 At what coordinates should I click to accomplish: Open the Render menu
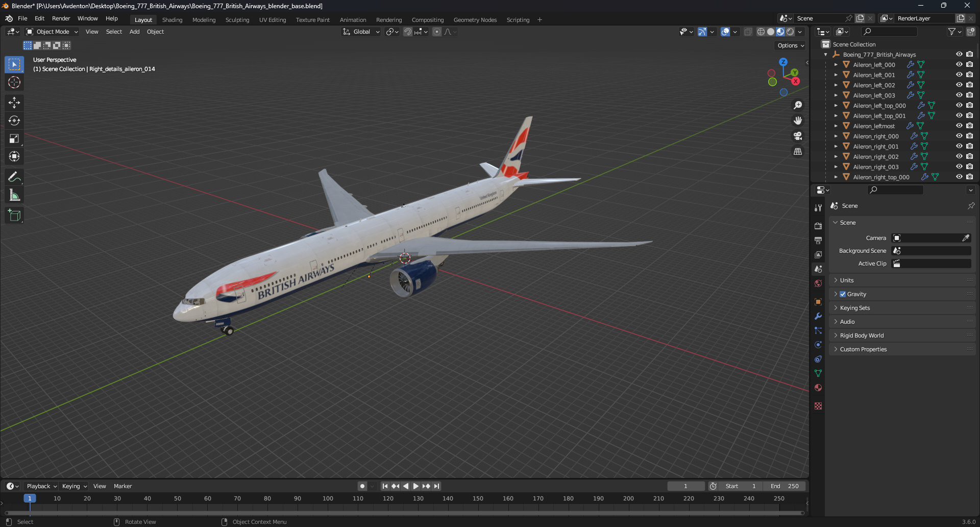(61, 18)
